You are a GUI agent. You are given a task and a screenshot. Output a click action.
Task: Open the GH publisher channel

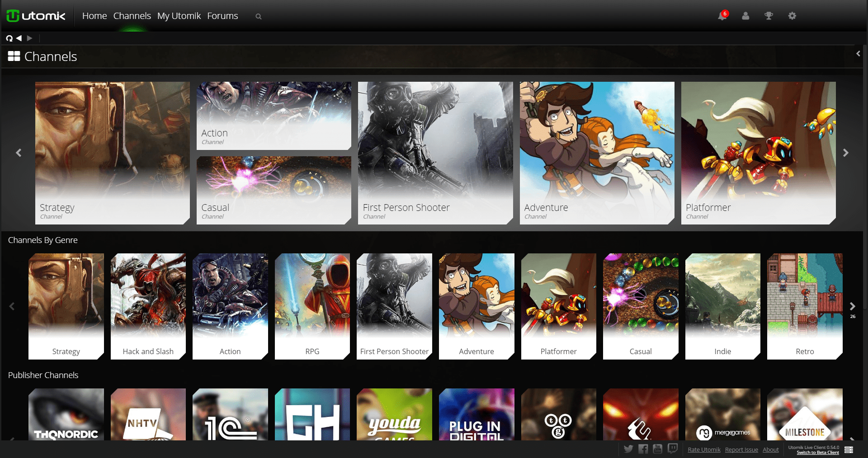point(312,414)
